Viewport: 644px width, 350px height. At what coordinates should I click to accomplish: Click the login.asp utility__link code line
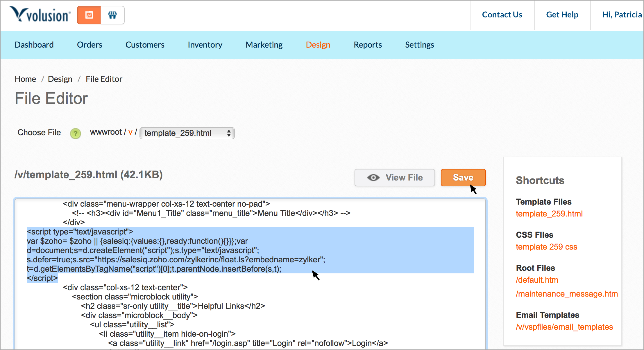pos(248,343)
